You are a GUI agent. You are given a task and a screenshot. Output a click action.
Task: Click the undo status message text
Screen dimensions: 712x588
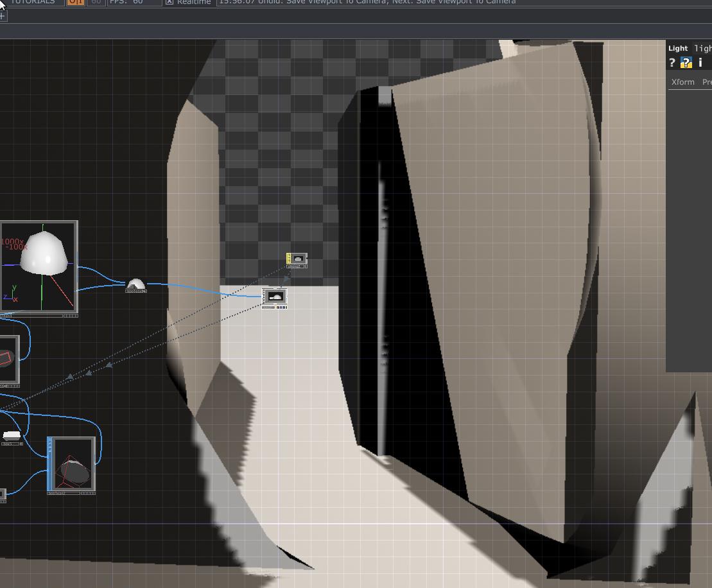click(x=367, y=2)
